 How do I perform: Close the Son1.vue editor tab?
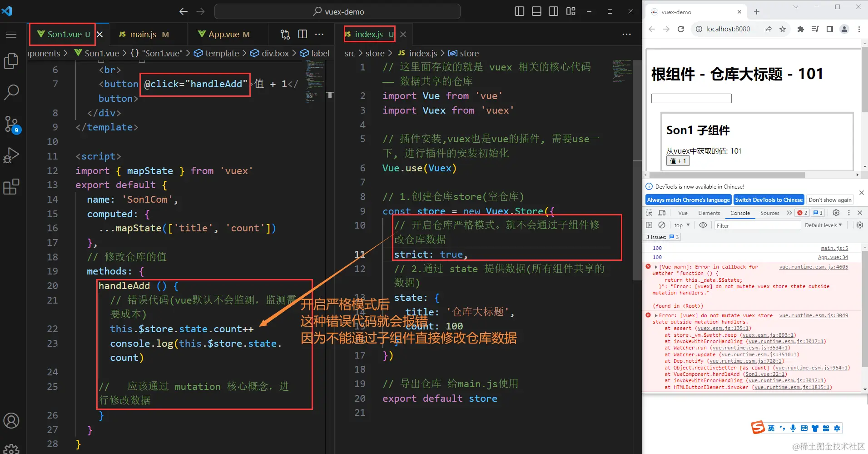coord(100,34)
